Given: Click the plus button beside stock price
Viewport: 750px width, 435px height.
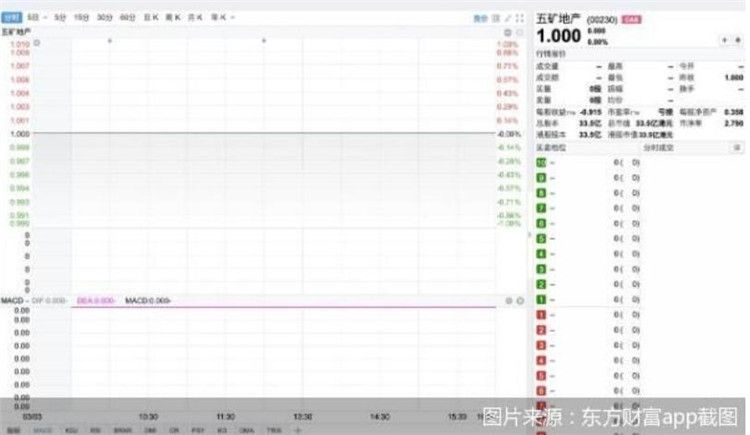Looking at the screenshot, I should tap(724, 39).
